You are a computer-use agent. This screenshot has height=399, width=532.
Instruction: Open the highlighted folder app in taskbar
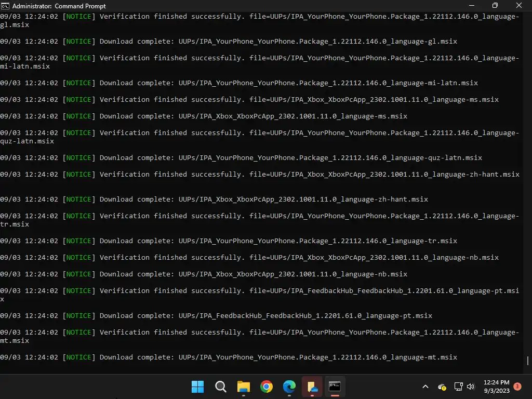(312, 387)
